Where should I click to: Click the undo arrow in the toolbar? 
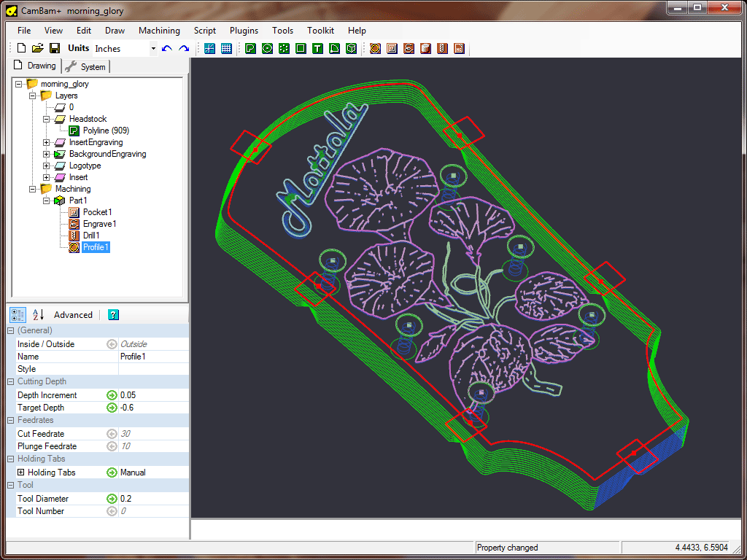[x=167, y=49]
